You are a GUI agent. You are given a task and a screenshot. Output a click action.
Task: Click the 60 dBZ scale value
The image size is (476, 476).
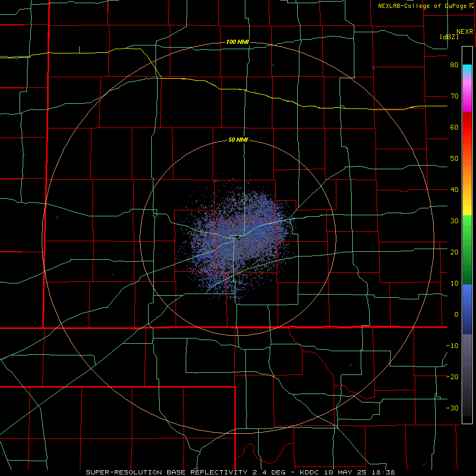coord(454,127)
